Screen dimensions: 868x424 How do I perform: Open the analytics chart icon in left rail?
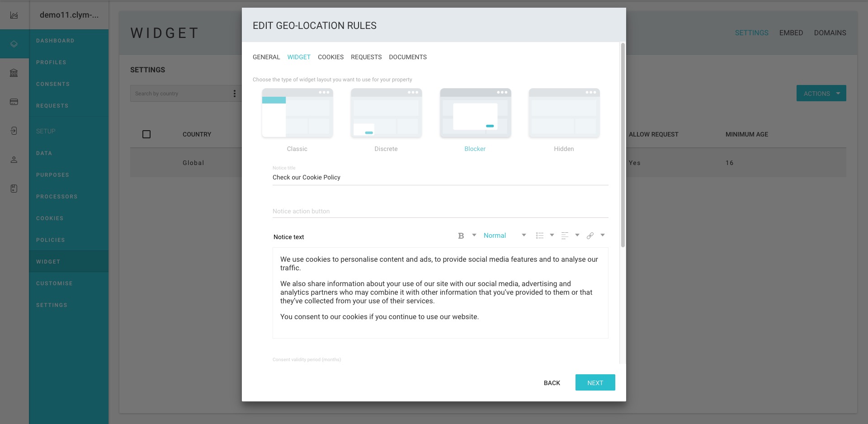(x=14, y=15)
